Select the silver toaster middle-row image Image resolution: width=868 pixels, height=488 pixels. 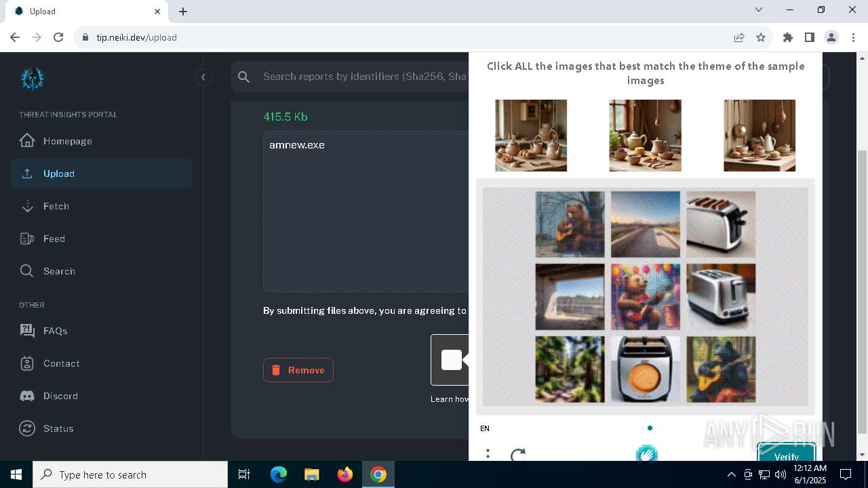pyautogui.click(x=721, y=297)
